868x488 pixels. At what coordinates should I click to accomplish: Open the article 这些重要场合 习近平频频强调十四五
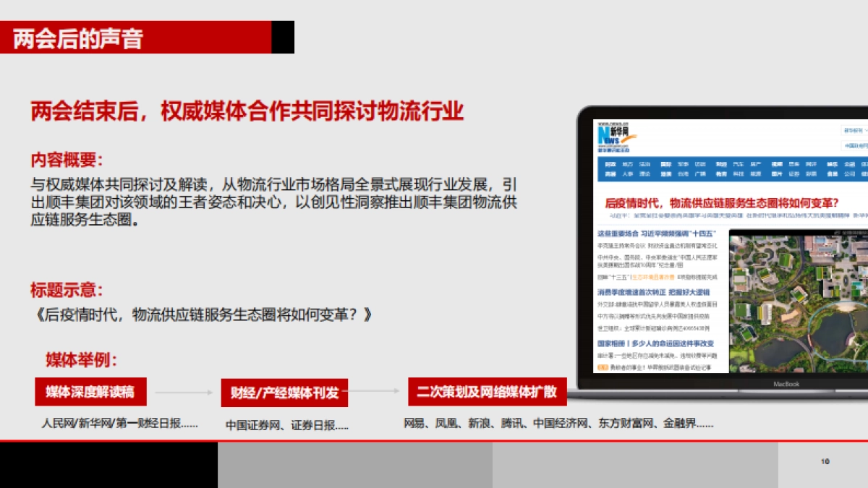[x=656, y=232]
